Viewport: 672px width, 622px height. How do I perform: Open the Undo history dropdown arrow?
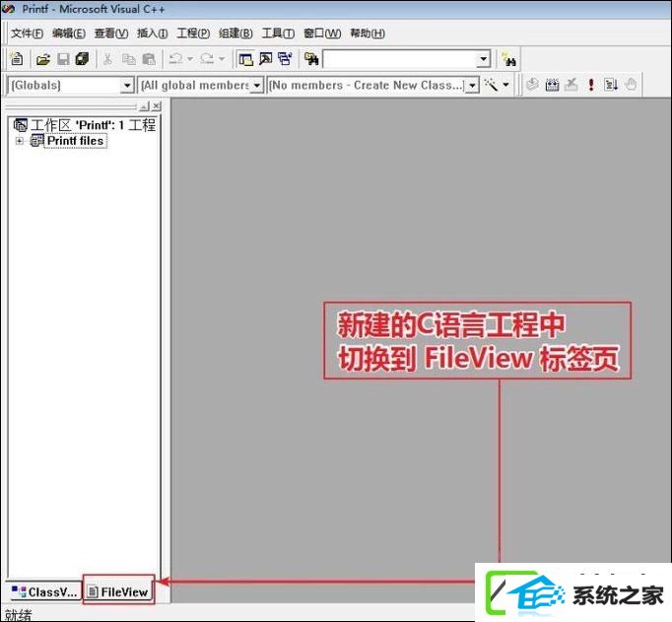tap(190, 59)
